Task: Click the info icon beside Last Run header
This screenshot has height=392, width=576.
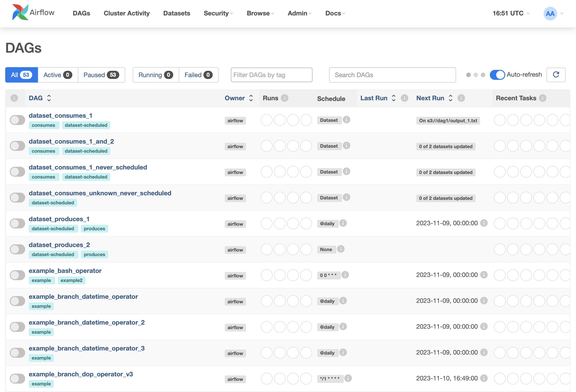Action: pos(404,98)
